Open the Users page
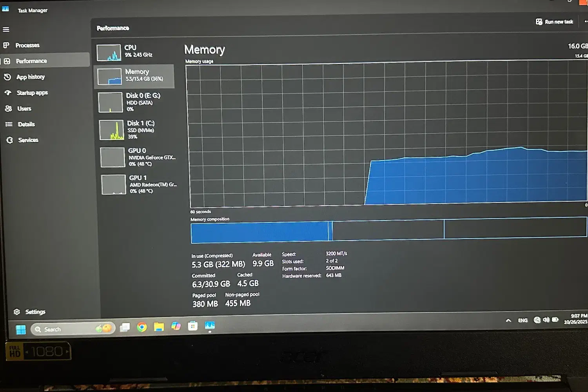The width and height of the screenshot is (588, 392). (24, 109)
